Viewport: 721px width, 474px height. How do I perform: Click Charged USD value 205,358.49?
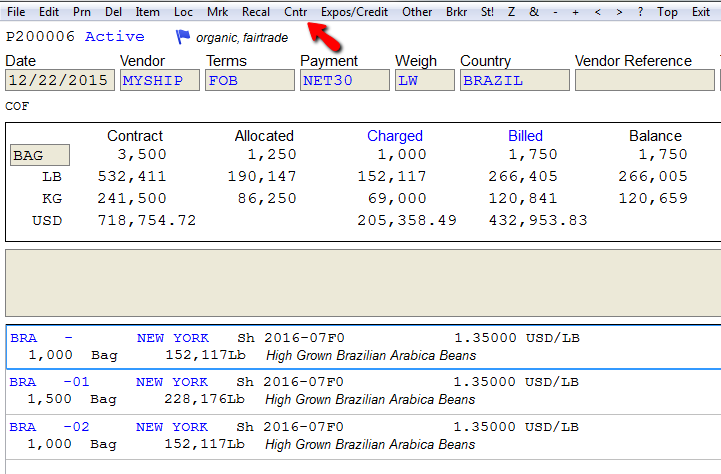pyautogui.click(x=407, y=220)
